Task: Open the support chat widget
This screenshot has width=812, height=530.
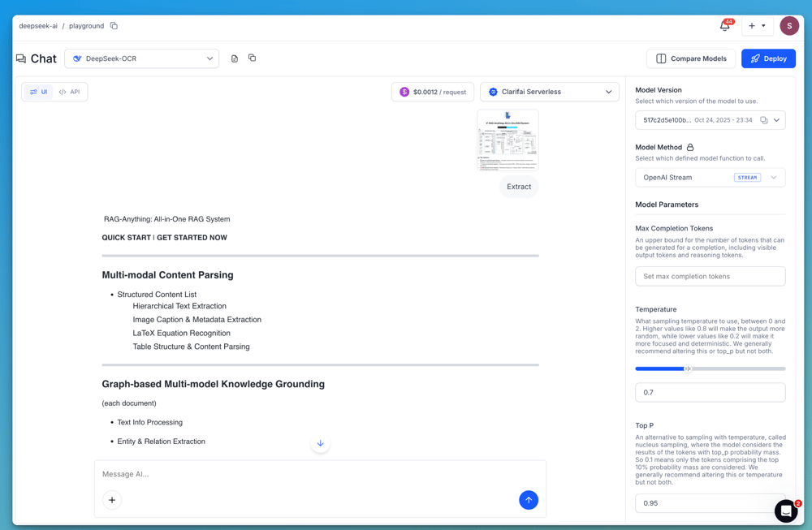Action: (785, 511)
